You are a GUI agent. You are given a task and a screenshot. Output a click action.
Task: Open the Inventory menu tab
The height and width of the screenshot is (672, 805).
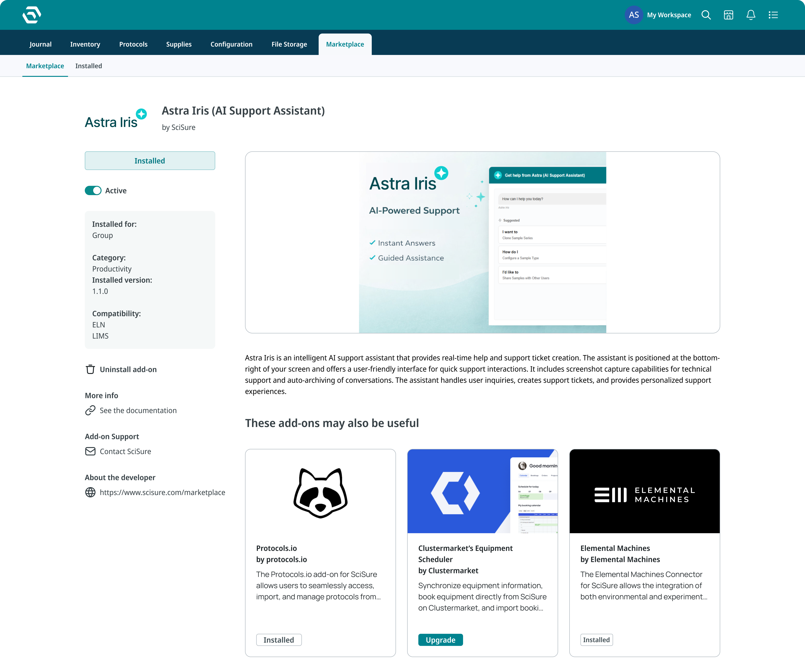pos(85,44)
